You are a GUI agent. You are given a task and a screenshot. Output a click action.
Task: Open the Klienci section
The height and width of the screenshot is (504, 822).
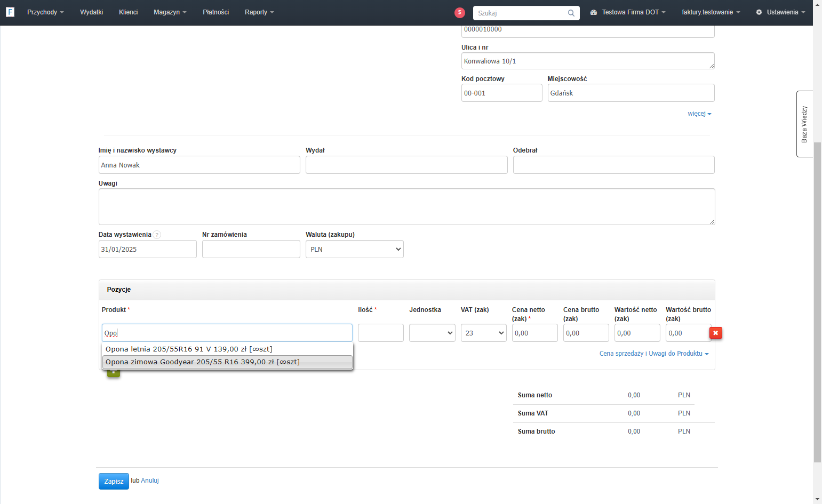click(x=129, y=12)
